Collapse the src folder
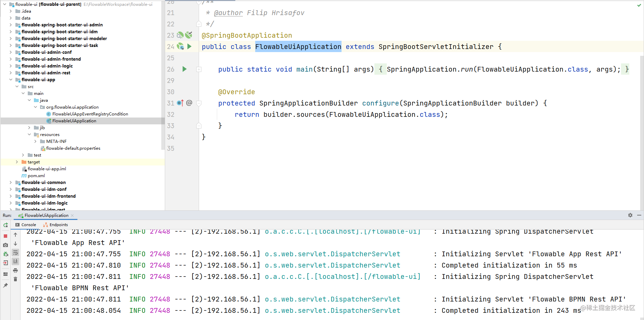Screen dimensions: 644x320 [x=17, y=87]
